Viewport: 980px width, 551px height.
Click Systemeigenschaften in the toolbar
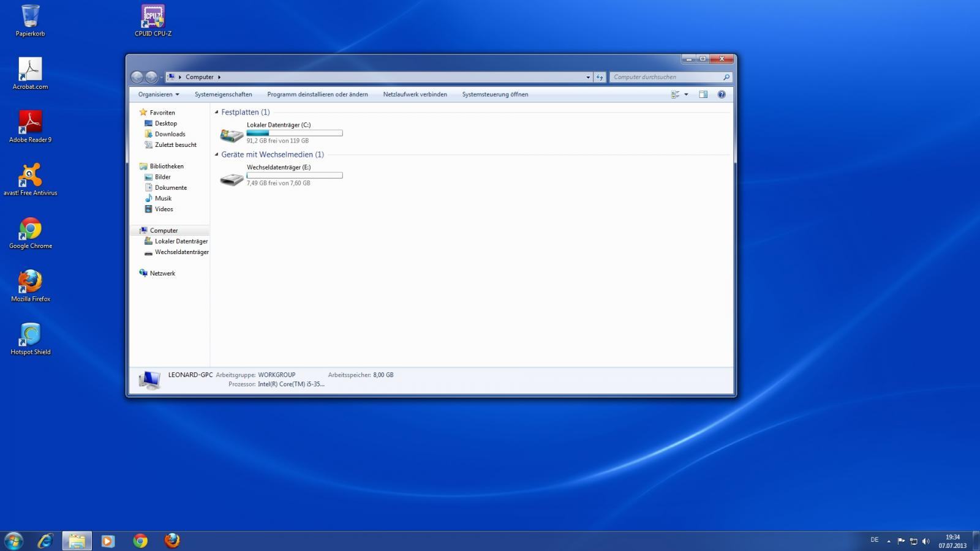pyautogui.click(x=224, y=94)
